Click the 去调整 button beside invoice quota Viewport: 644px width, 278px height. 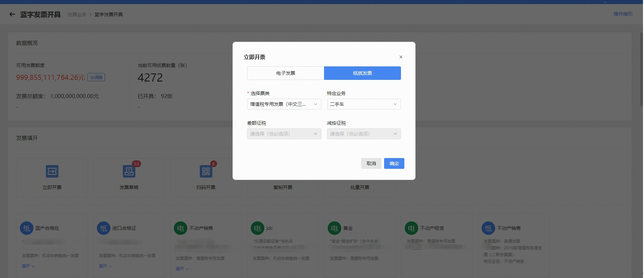pos(96,78)
